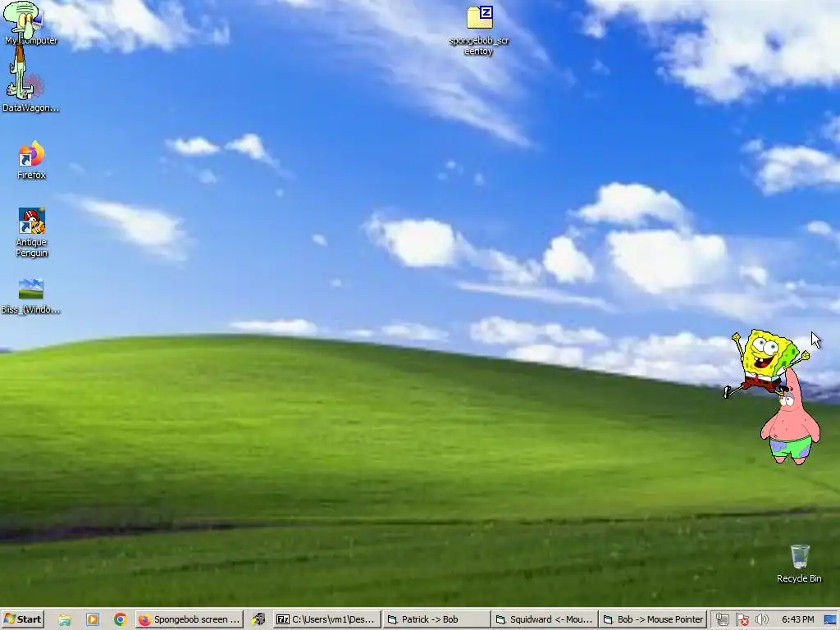Screen dimensions: 840x630
Task: Click the taskbar icon left of the 7z button
Action: pyautogui.click(x=258, y=619)
